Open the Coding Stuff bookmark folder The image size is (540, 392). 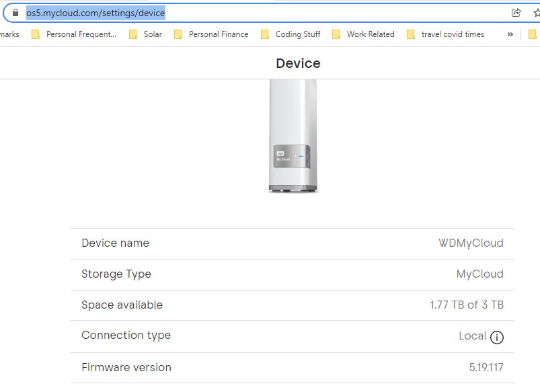click(291, 34)
